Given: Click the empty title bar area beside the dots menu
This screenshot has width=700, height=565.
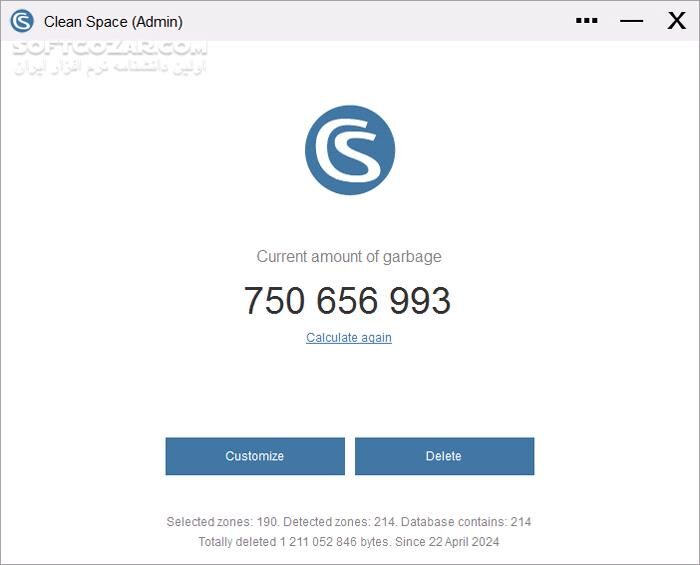Looking at the screenshot, I should (379, 21).
